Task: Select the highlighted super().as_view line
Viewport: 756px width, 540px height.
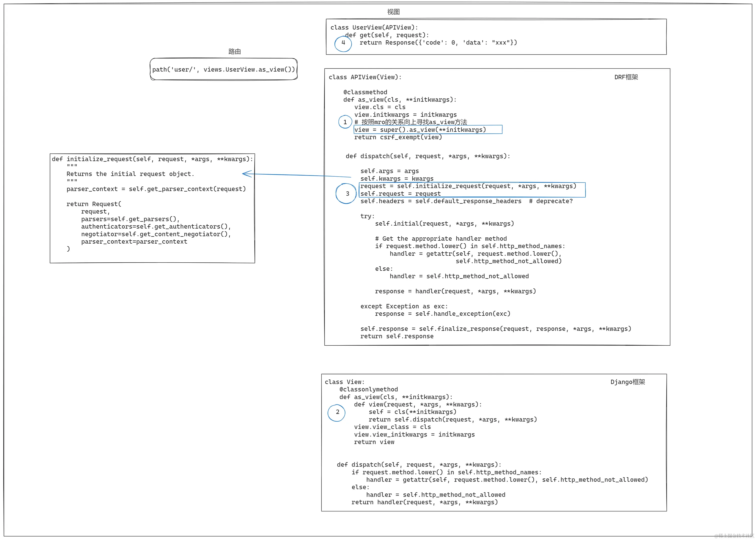Action: (x=428, y=130)
